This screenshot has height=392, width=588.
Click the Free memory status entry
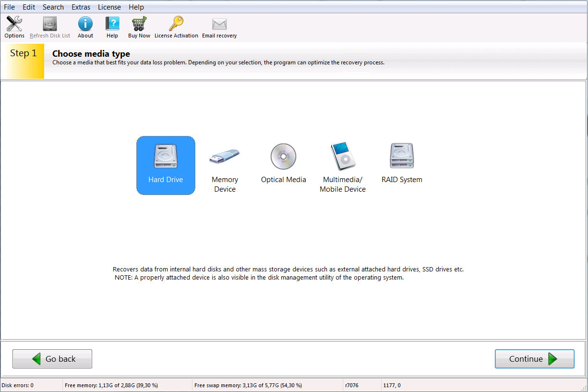point(111,385)
